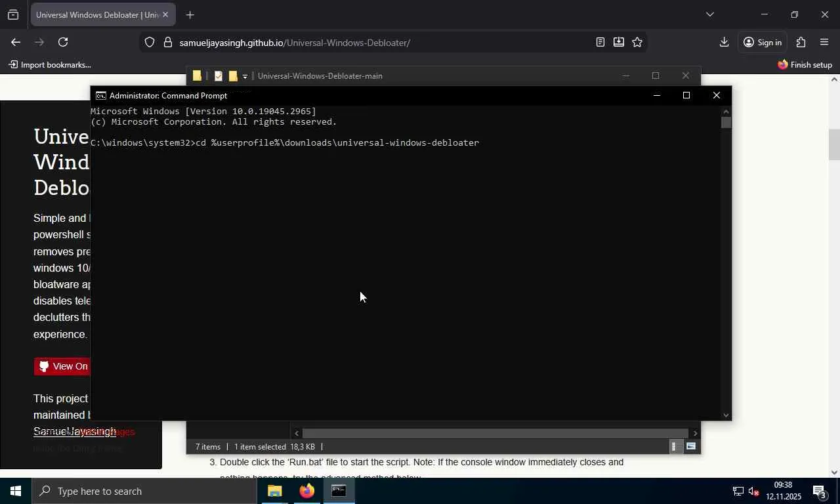
Task: Go back one page in Firefox
Action: click(x=16, y=42)
